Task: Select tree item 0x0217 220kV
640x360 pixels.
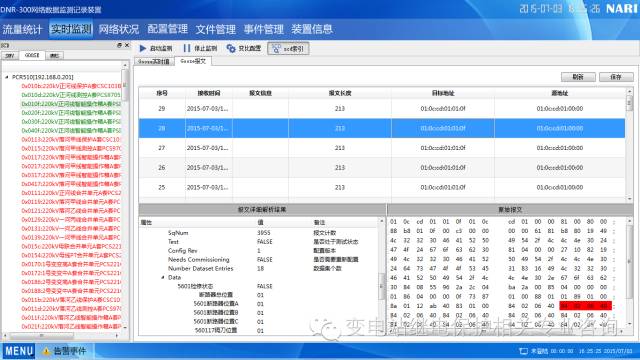Action: tap(71, 166)
